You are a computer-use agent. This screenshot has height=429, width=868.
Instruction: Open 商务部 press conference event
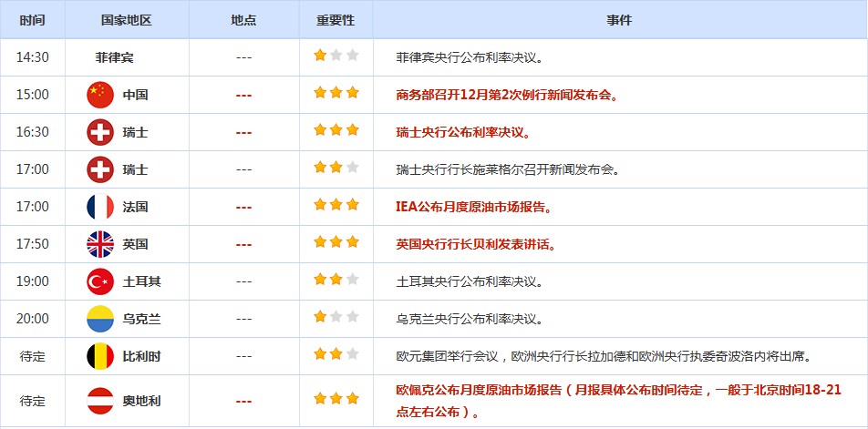tap(506, 95)
